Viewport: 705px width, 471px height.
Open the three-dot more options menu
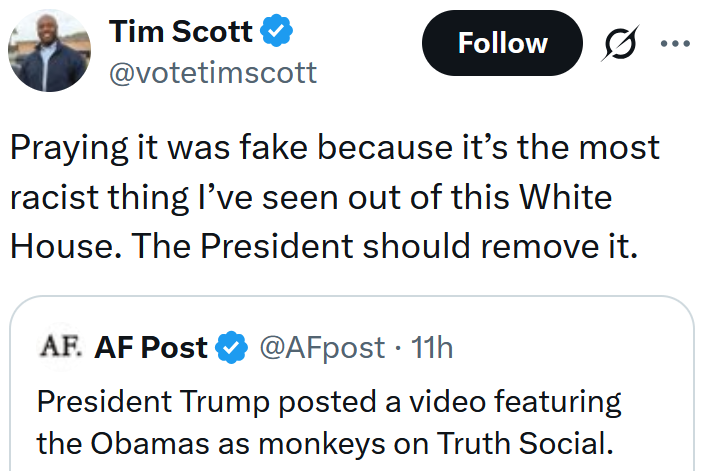click(675, 43)
